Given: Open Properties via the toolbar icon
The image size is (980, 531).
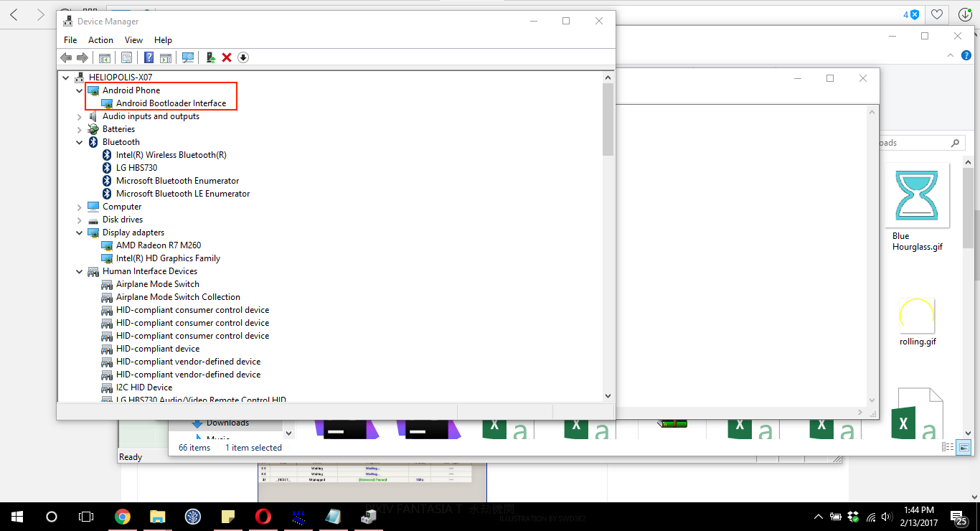Looking at the screenshot, I should (126, 57).
